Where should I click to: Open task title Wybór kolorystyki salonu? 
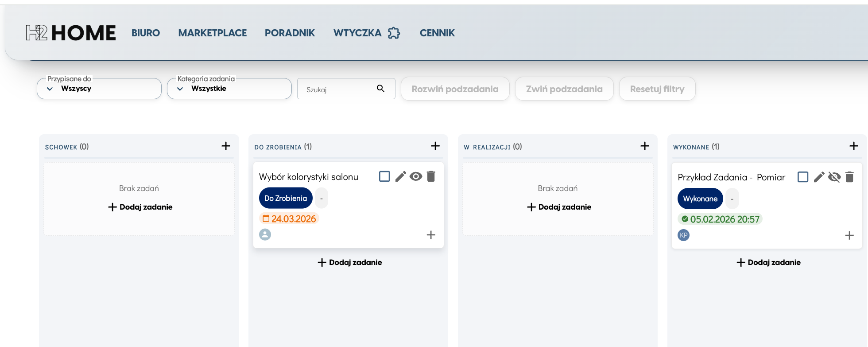(x=309, y=176)
